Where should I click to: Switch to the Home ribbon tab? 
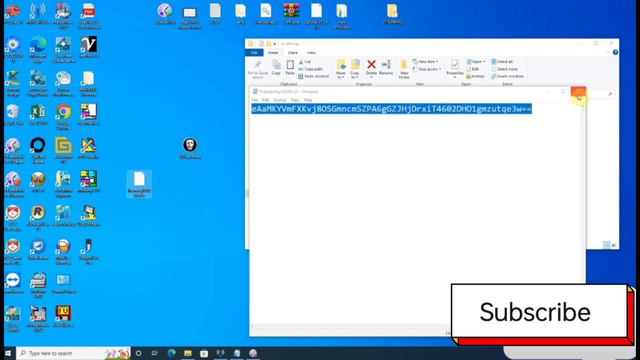tap(273, 53)
